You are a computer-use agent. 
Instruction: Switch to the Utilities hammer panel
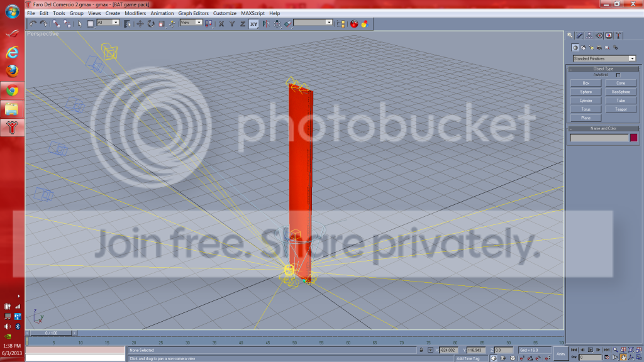(619, 36)
